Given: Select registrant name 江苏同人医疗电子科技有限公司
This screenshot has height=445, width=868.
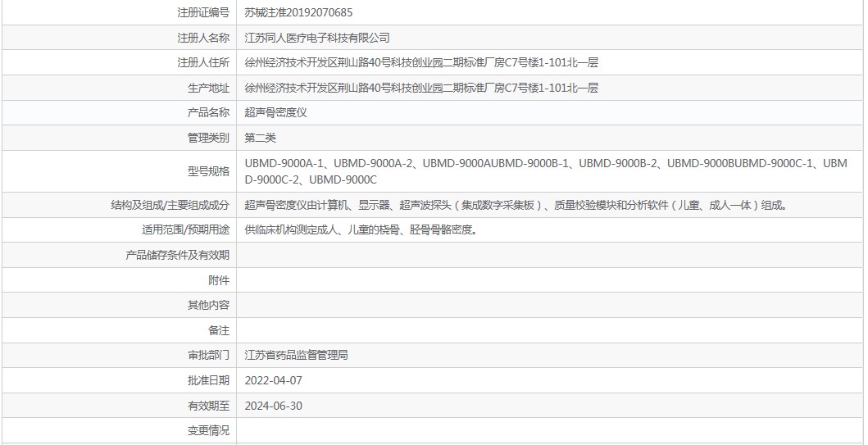Looking at the screenshot, I should coord(317,38).
